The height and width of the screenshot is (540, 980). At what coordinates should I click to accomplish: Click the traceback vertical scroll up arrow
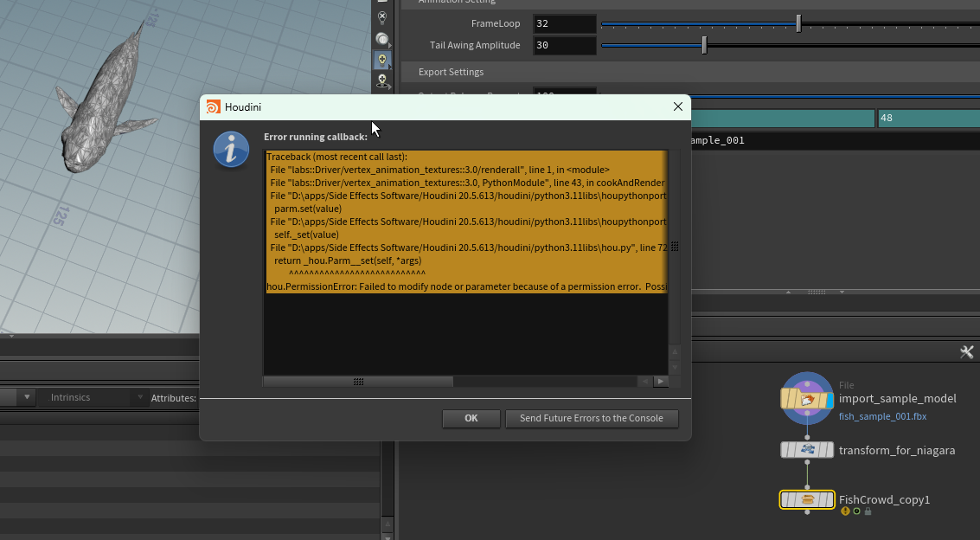pyautogui.click(x=675, y=352)
